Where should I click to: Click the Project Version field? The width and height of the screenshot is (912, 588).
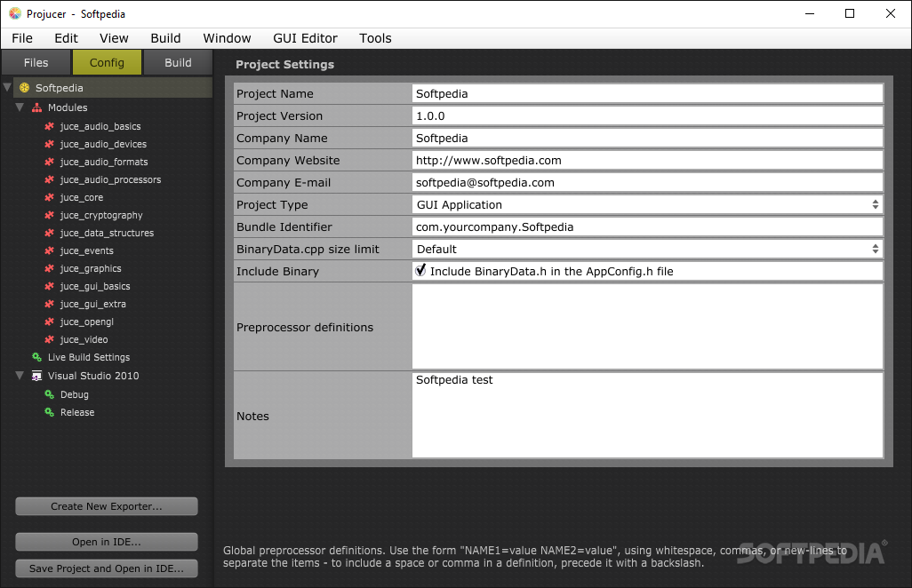click(x=647, y=115)
